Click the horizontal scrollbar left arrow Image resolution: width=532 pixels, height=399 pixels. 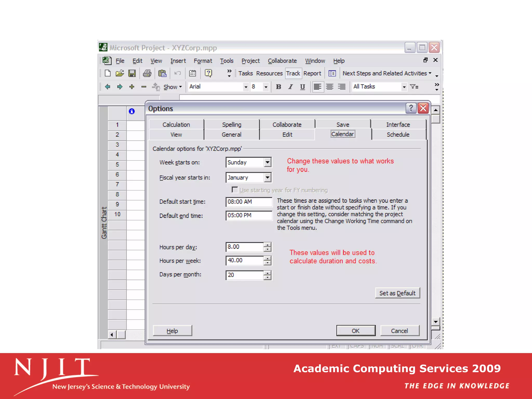112,335
